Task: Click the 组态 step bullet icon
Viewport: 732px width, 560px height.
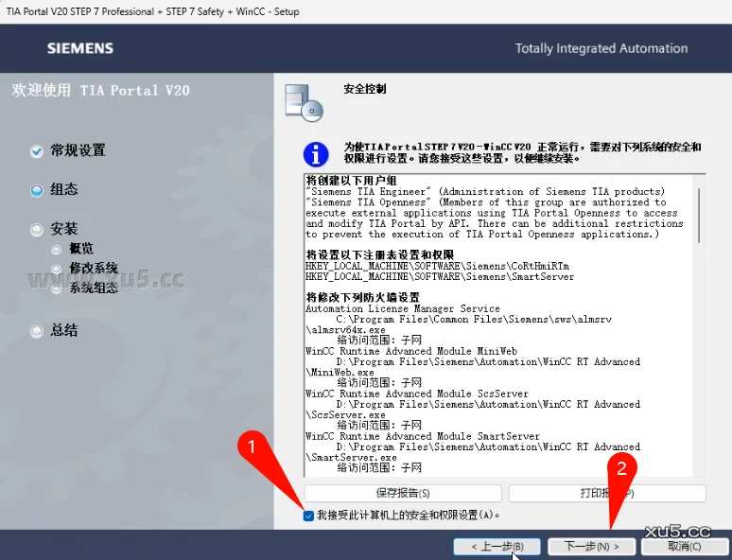Action: 37,190
